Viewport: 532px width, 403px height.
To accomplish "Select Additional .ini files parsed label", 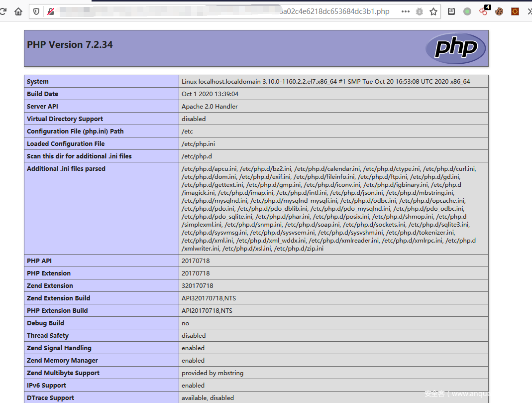I will pyautogui.click(x=66, y=169).
